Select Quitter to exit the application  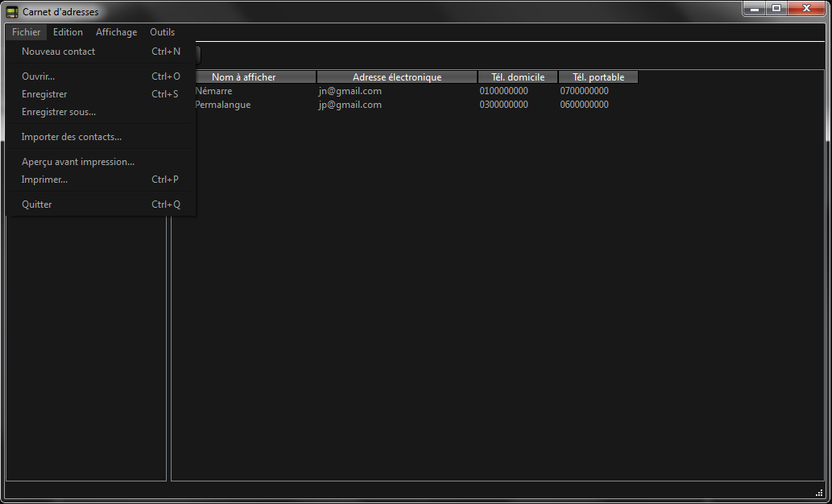click(37, 204)
